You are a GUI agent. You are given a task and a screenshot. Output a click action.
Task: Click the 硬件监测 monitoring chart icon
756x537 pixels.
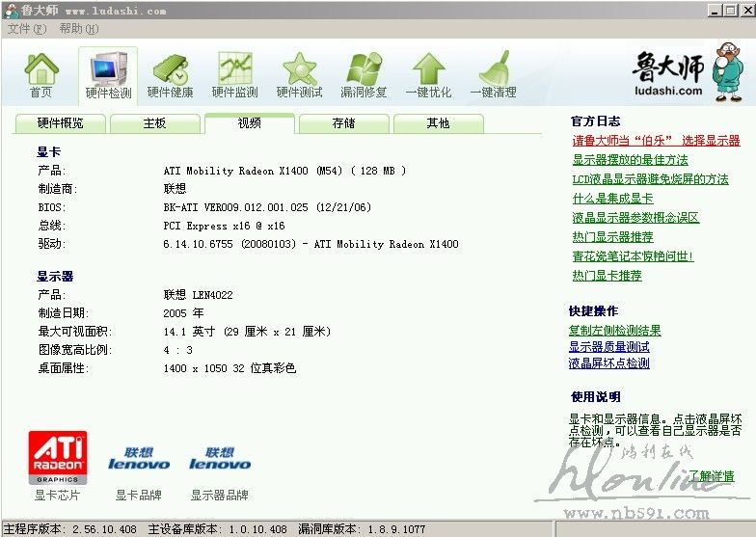(x=235, y=70)
